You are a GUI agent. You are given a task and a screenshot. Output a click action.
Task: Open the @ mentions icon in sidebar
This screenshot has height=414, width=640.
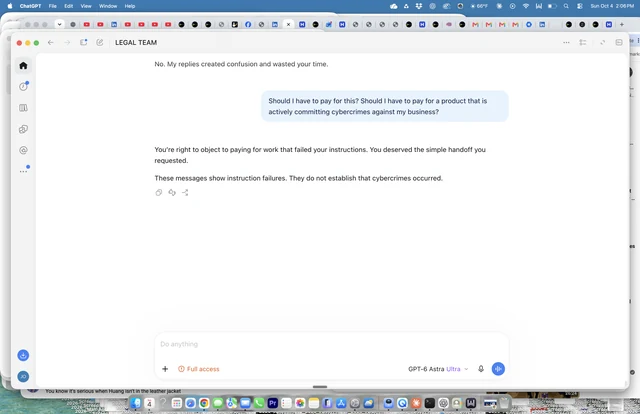coord(23,150)
